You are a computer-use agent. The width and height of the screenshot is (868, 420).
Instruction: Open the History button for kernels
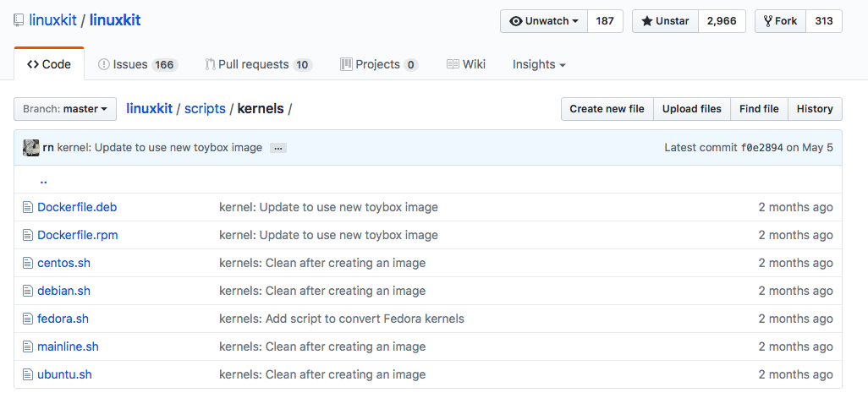(815, 109)
